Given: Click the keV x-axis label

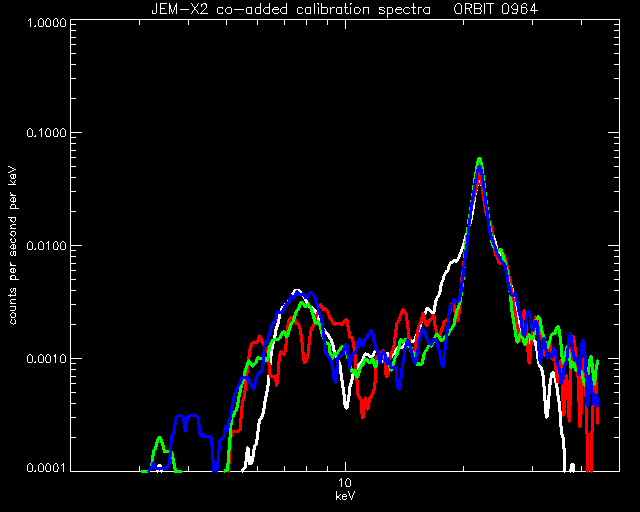Looking at the screenshot, I should click(345, 496).
